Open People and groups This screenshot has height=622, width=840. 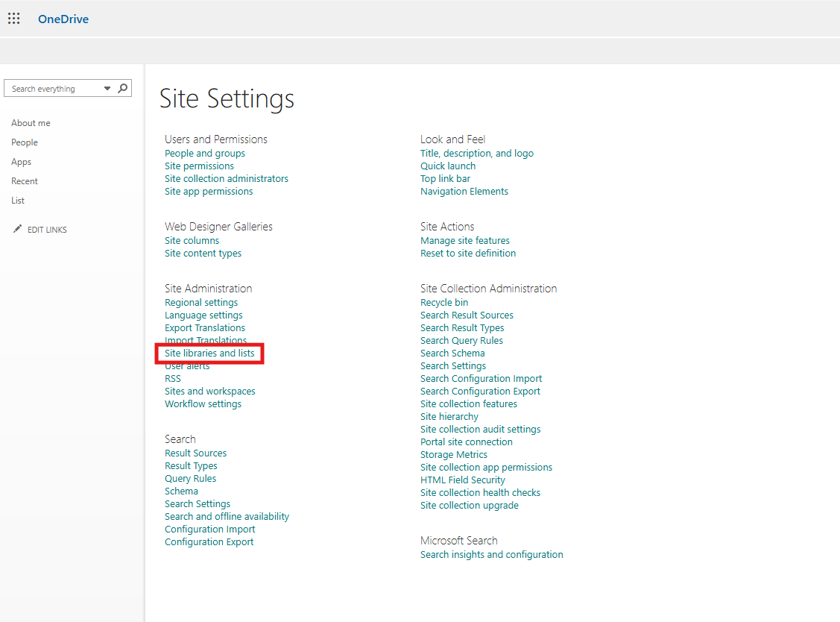point(205,154)
